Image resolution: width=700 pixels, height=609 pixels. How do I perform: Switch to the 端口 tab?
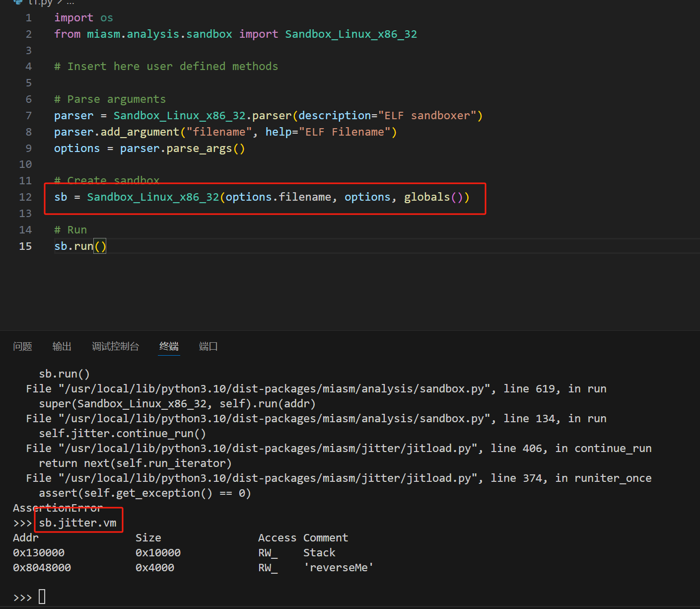[209, 346]
